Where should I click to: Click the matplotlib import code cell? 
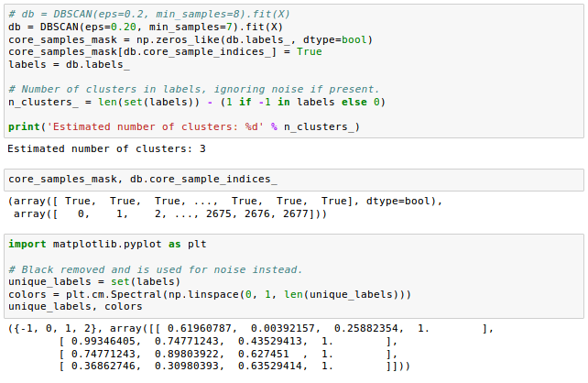coord(294,276)
